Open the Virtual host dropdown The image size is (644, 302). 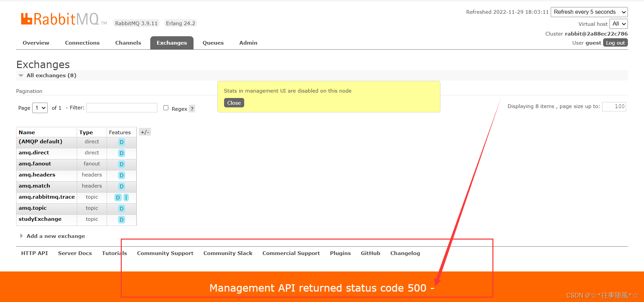(x=619, y=24)
